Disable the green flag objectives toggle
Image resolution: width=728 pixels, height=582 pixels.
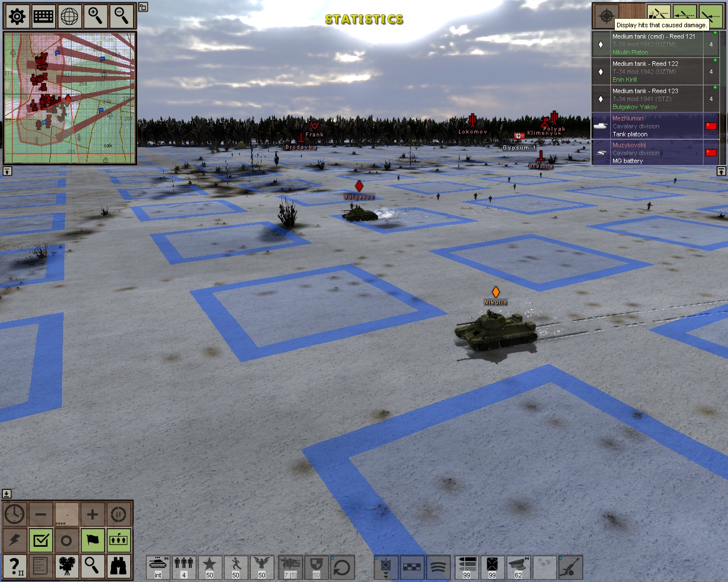pos(92,540)
